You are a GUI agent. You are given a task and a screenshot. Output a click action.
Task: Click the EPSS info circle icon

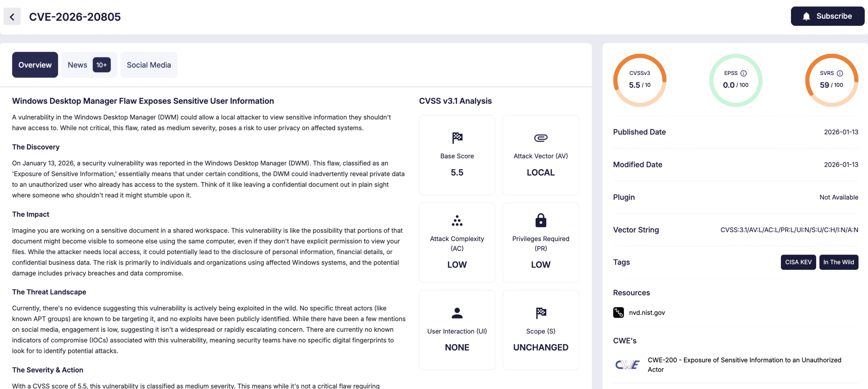(744, 73)
